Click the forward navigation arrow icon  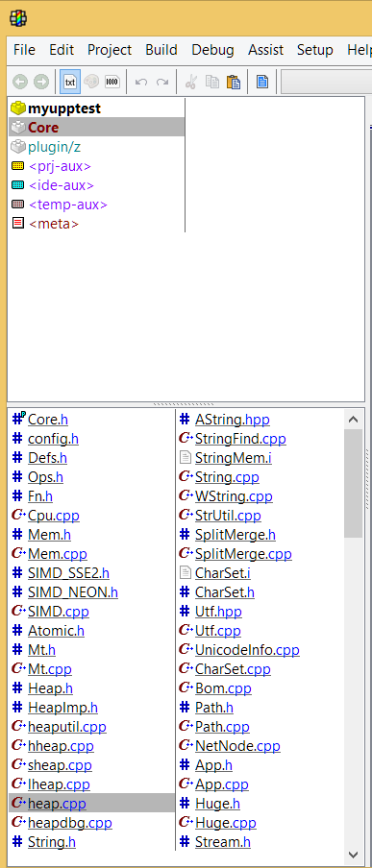41,82
